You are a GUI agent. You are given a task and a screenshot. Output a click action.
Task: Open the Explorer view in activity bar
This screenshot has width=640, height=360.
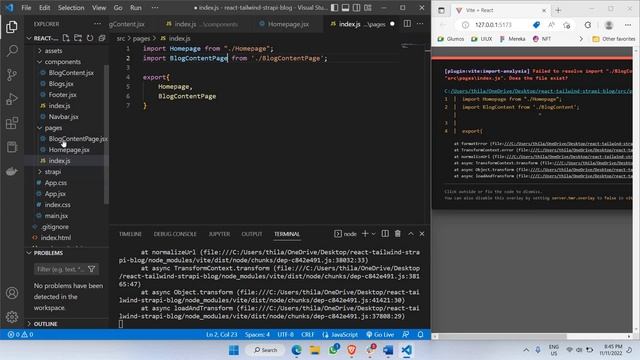[12, 27]
